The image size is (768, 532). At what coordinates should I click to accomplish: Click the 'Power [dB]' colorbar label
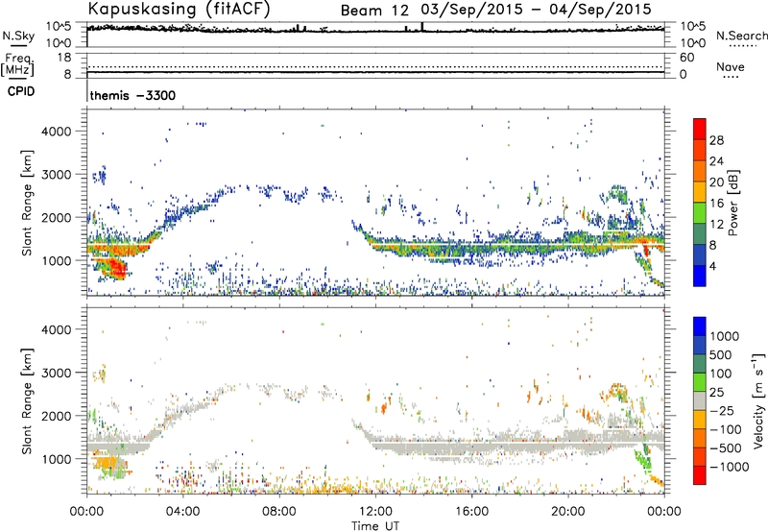click(x=733, y=203)
